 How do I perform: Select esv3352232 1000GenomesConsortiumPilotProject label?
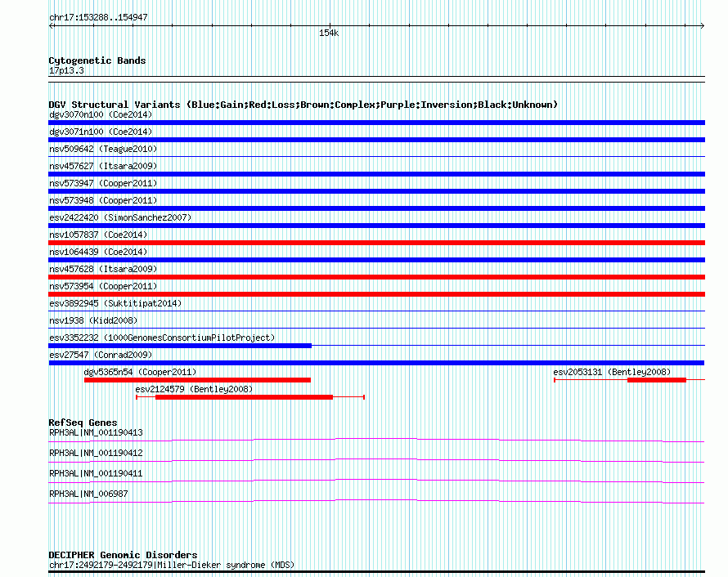pos(162,338)
